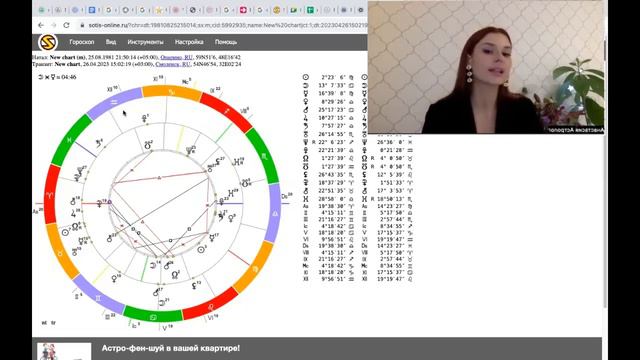Switch to the browser tab with star icon
Image resolution: width=640 pixels, height=360 pixels.
point(159,10)
